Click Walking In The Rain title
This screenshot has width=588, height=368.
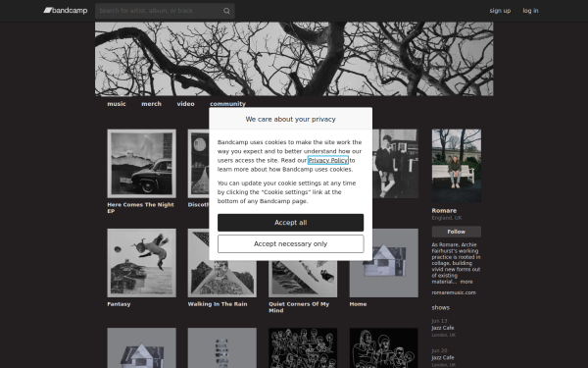(218, 304)
